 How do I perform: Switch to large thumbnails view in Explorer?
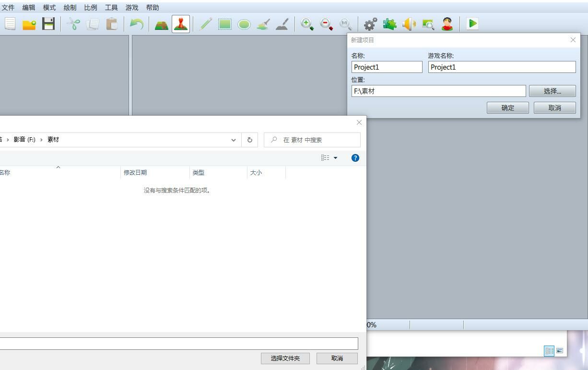click(x=560, y=351)
